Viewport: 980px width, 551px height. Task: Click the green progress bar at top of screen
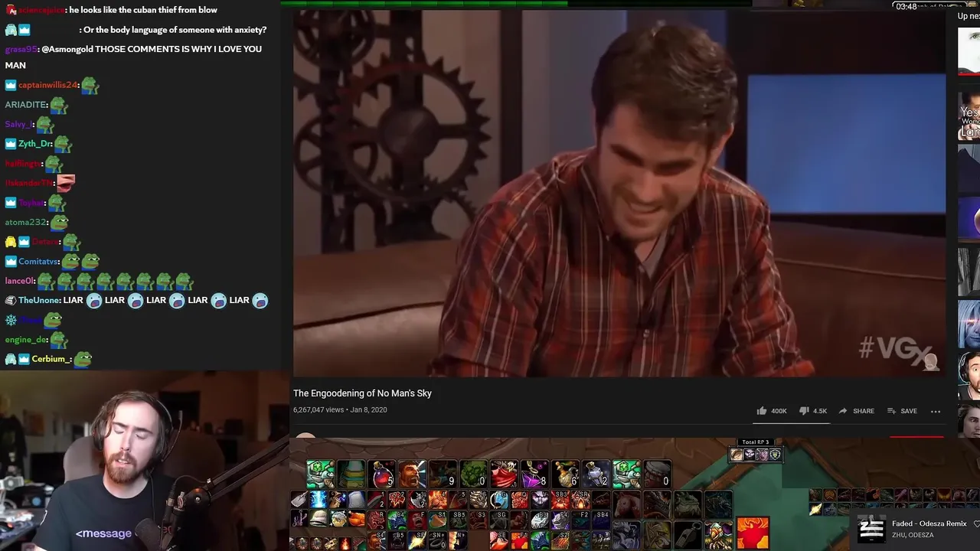(424, 3)
